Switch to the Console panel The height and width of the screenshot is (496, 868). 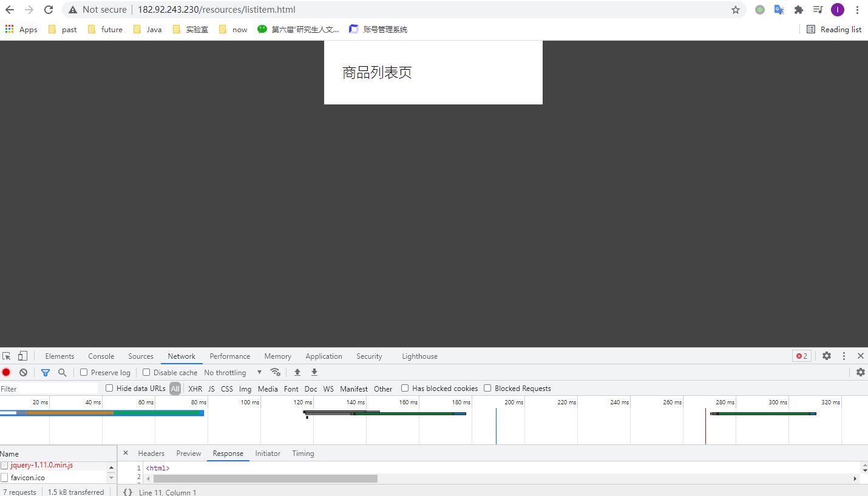(101, 356)
